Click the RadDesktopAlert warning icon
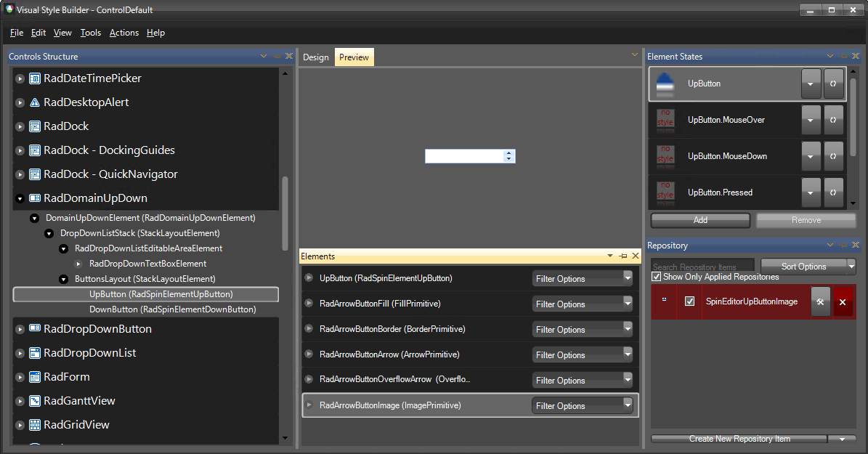868x454 pixels. pyautogui.click(x=34, y=102)
